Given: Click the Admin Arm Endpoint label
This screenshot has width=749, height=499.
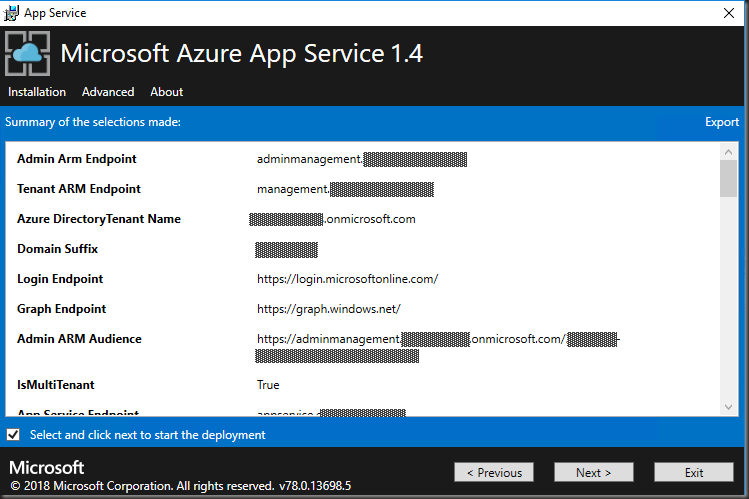Looking at the screenshot, I should (77, 159).
